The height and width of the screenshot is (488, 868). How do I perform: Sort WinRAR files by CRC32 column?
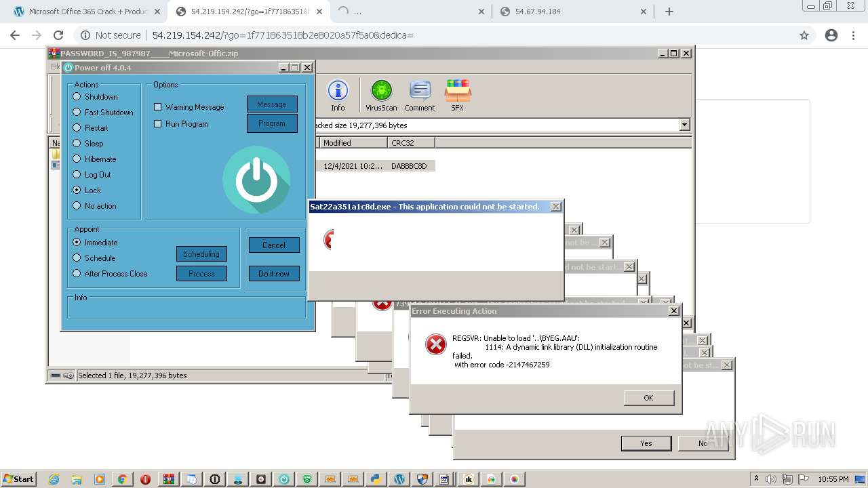tap(412, 143)
